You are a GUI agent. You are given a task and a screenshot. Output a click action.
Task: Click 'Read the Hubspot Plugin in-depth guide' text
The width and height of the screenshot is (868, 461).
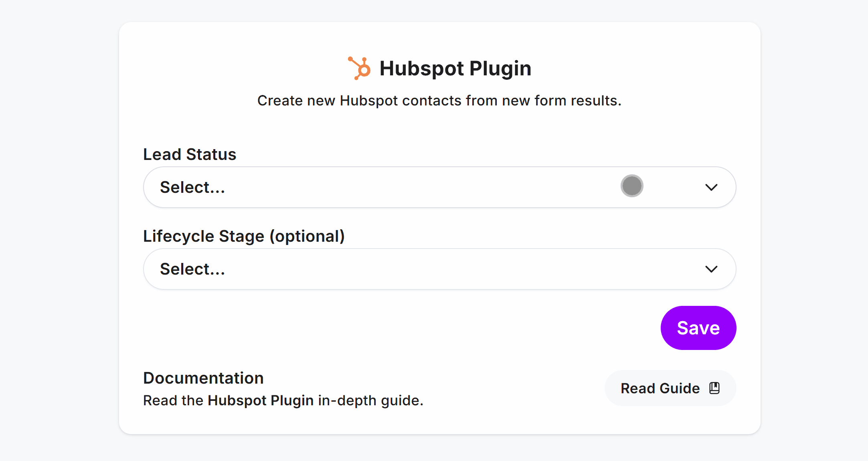(x=283, y=400)
